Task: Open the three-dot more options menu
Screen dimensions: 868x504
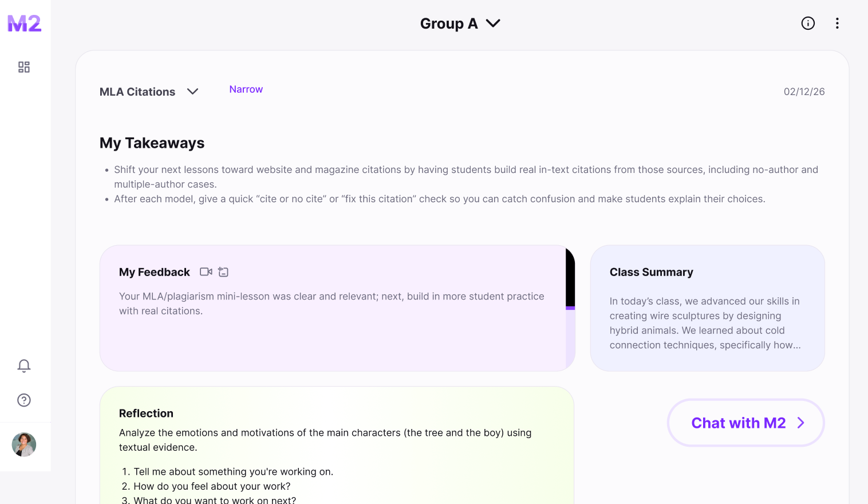Action: click(837, 23)
